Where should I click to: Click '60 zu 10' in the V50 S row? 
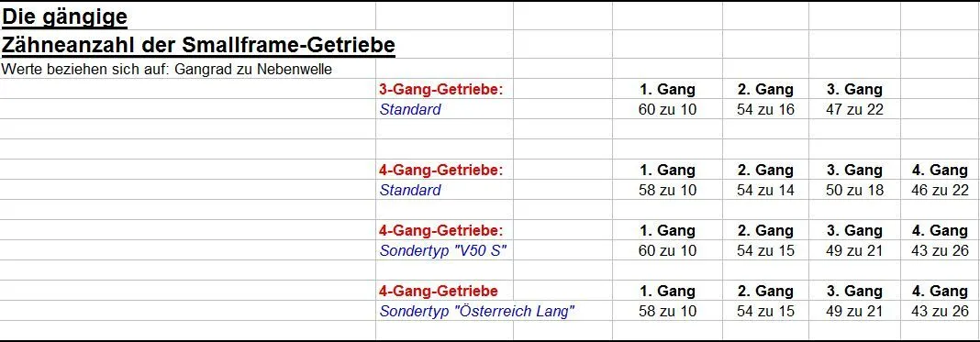coord(667,250)
